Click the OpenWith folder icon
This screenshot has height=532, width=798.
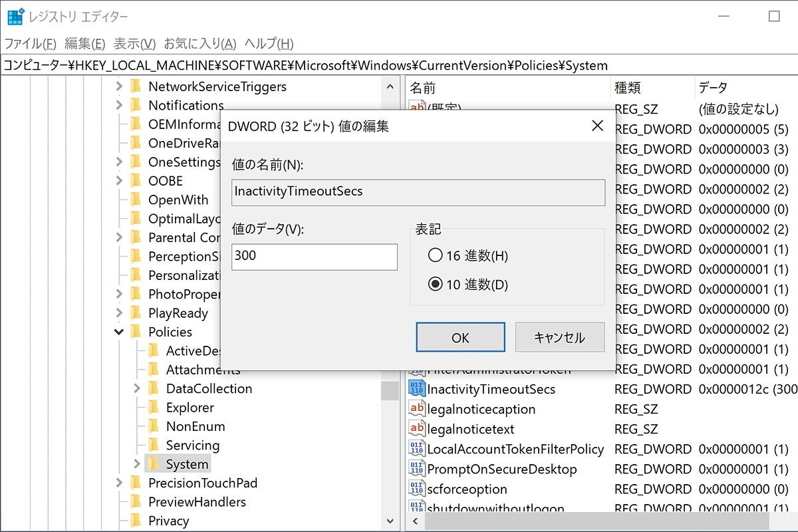point(136,199)
